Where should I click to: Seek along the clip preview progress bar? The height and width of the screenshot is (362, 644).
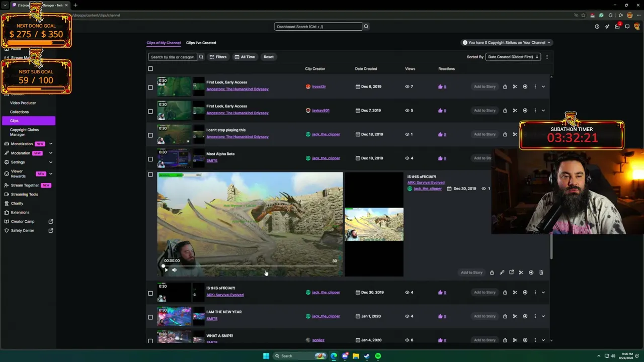point(250,266)
